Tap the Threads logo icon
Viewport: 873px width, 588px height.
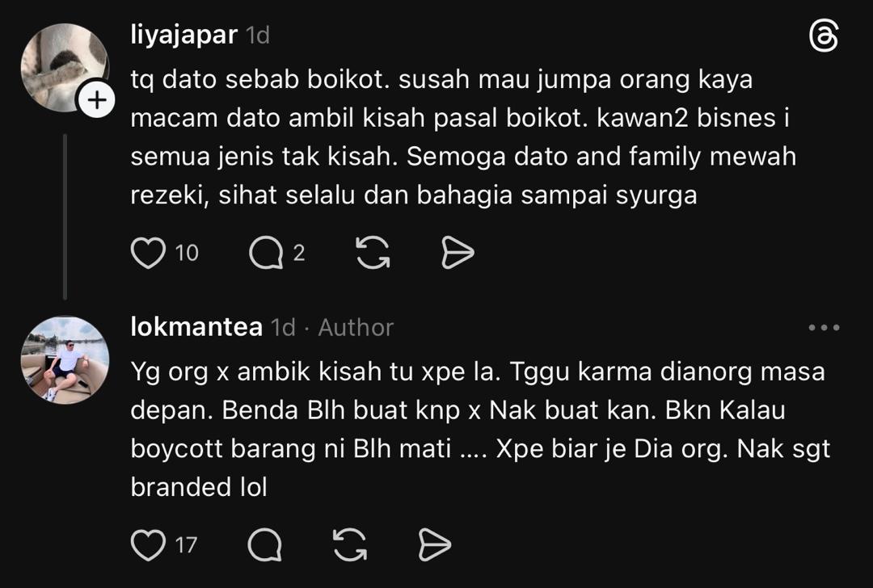[x=824, y=37]
